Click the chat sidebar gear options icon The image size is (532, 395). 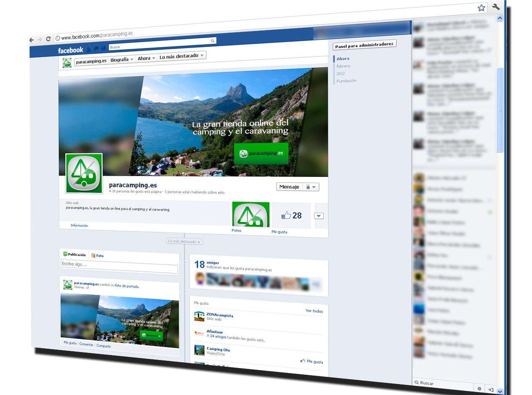(479, 389)
